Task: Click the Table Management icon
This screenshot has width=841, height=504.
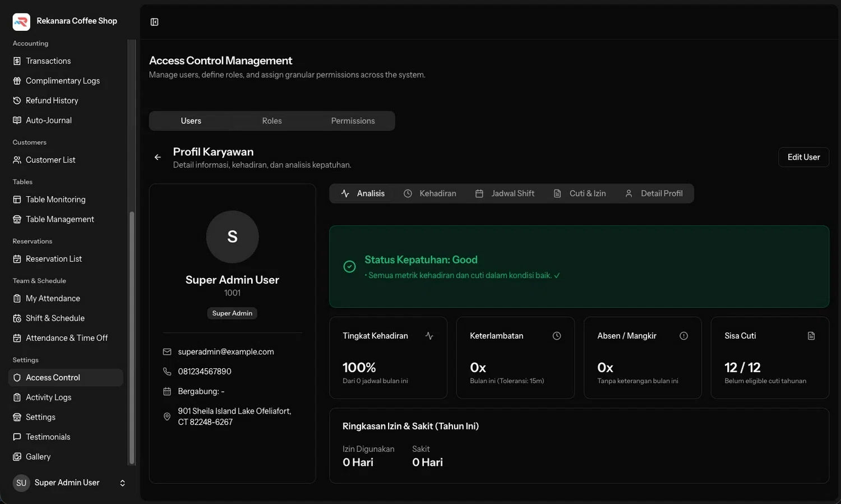Action: click(x=17, y=219)
